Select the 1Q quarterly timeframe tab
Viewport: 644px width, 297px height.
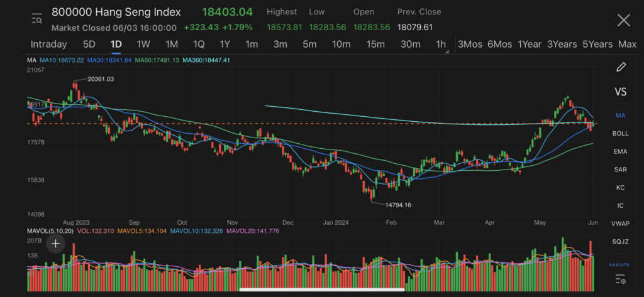tap(199, 45)
